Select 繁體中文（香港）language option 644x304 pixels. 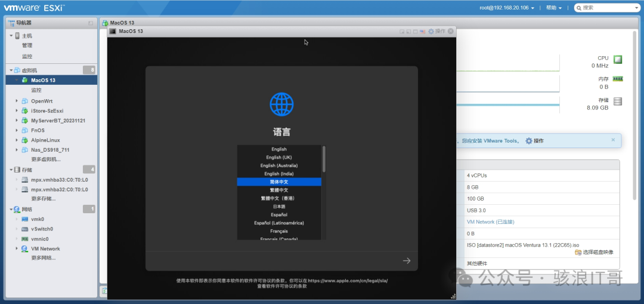[x=279, y=198]
